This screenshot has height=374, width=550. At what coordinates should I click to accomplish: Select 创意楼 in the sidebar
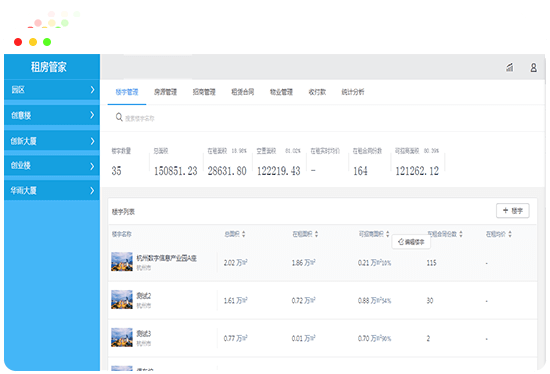pyautogui.click(x=52, y=115)
